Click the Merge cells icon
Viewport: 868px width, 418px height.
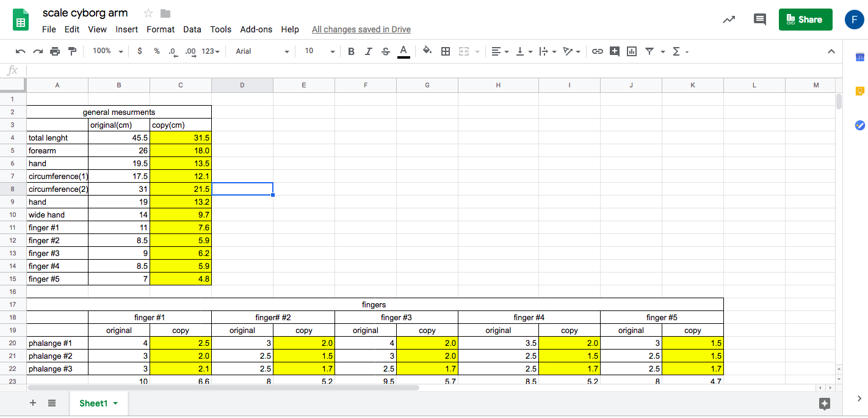[464, 51]
